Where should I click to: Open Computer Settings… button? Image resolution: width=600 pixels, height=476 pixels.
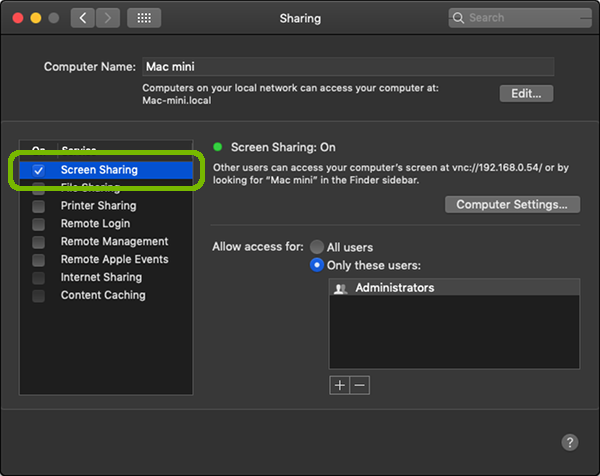[x=512, y=204]
